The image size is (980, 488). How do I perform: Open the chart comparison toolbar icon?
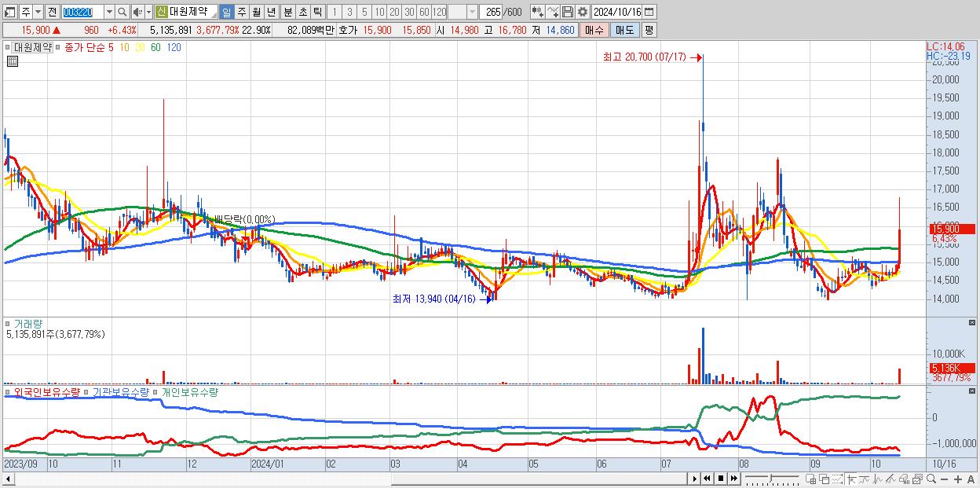coord(537,12)
